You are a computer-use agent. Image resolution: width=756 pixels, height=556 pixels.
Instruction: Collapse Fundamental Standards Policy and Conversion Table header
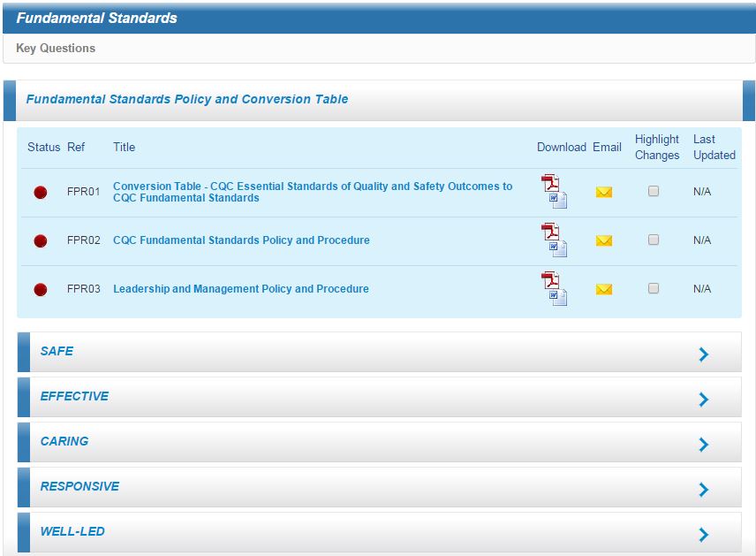click(380, 101)
